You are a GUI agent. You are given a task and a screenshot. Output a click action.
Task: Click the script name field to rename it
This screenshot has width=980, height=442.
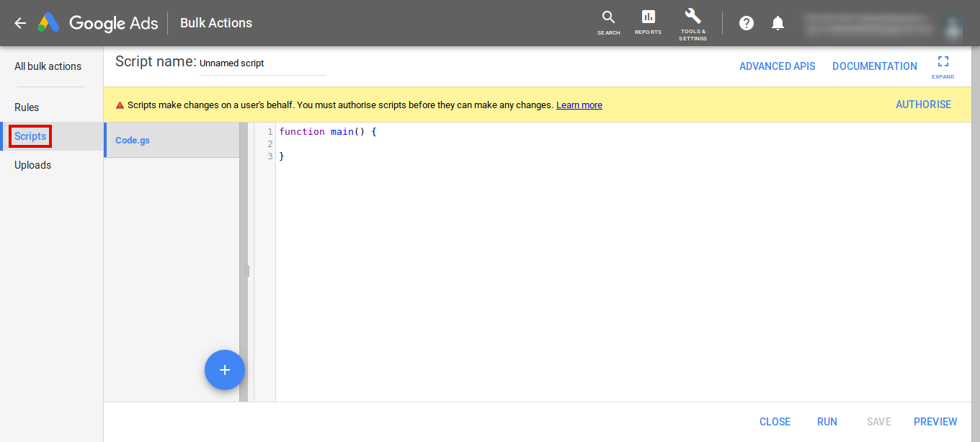[262, 63]
